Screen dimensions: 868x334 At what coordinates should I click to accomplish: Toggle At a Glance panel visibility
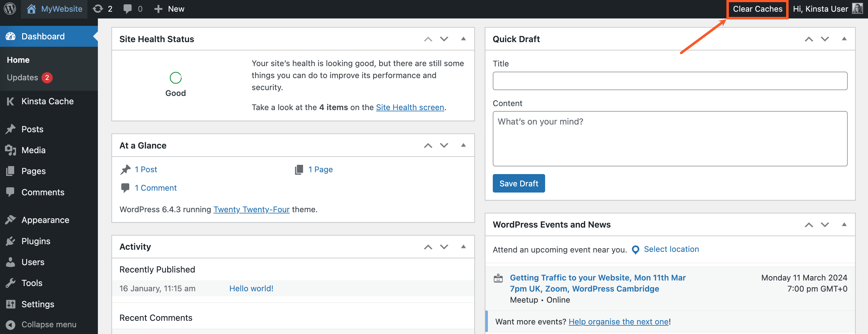coord(463,145)
